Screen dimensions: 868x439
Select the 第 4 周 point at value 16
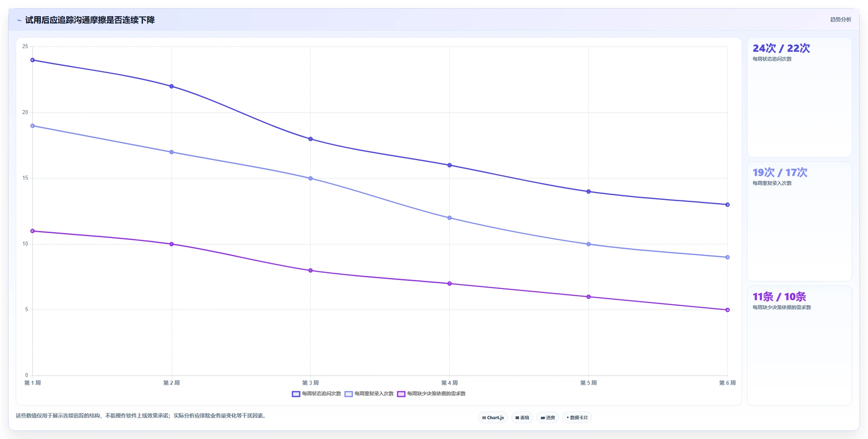pyautogui.click(x=449, y=165)
